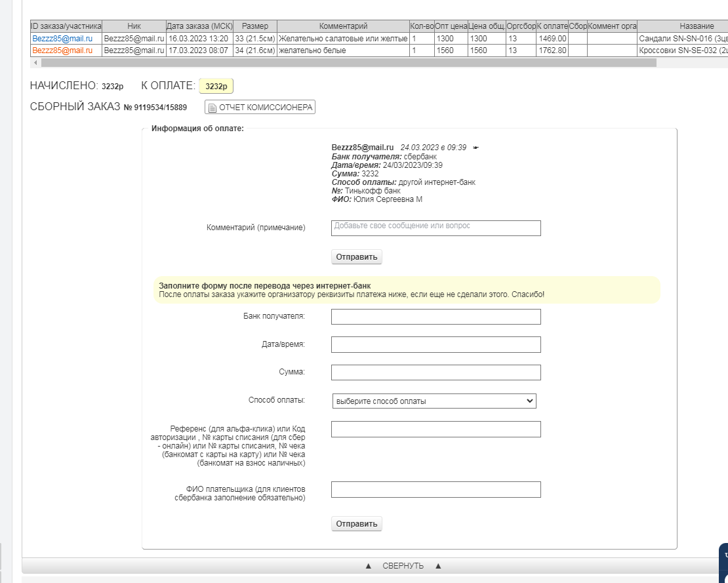
Task: Select the 1469.00 к оплате cell
Action: pyautogui.click(x=552, y=39)
